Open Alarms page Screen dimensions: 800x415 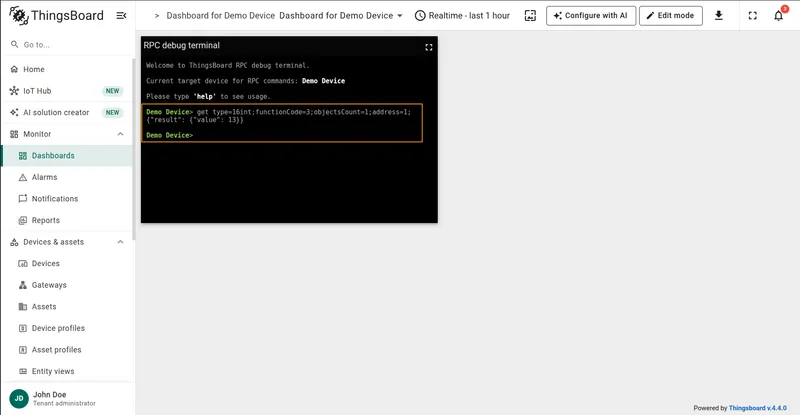[67, 177]
